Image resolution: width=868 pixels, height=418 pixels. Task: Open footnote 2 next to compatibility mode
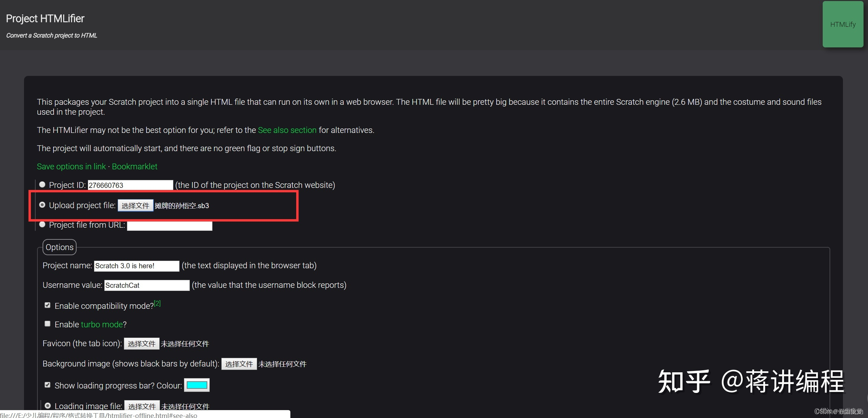tap(157, 303)
